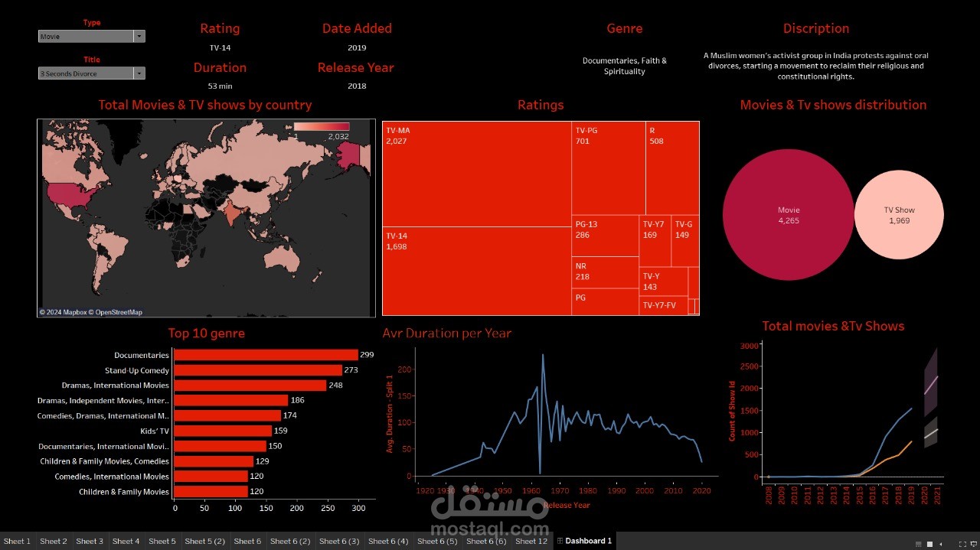
Task: Click the Mapbox attribution link
Action: pyautogui.click(x=64, y=311)
